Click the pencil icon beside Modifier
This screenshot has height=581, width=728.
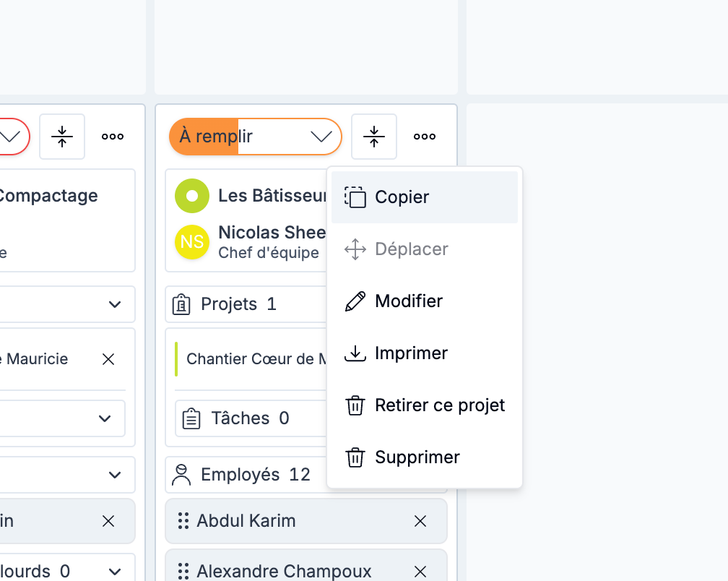(355, 301)
